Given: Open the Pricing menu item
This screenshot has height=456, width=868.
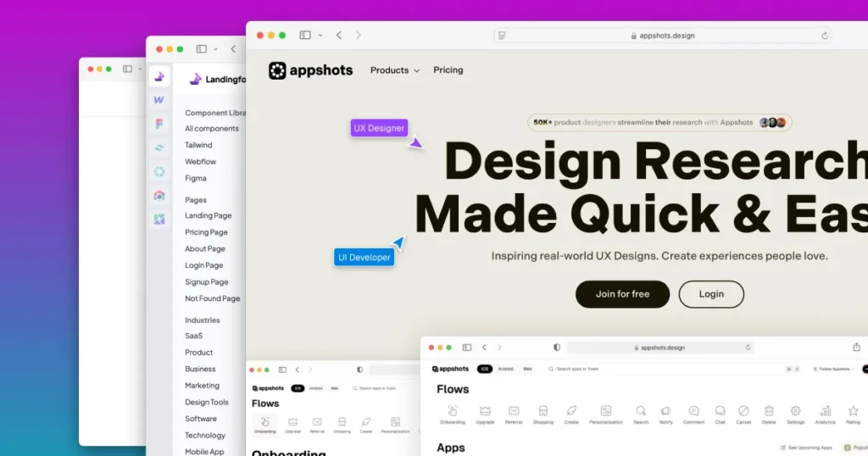Looking at the screenshot, I should tap(448, 70).
